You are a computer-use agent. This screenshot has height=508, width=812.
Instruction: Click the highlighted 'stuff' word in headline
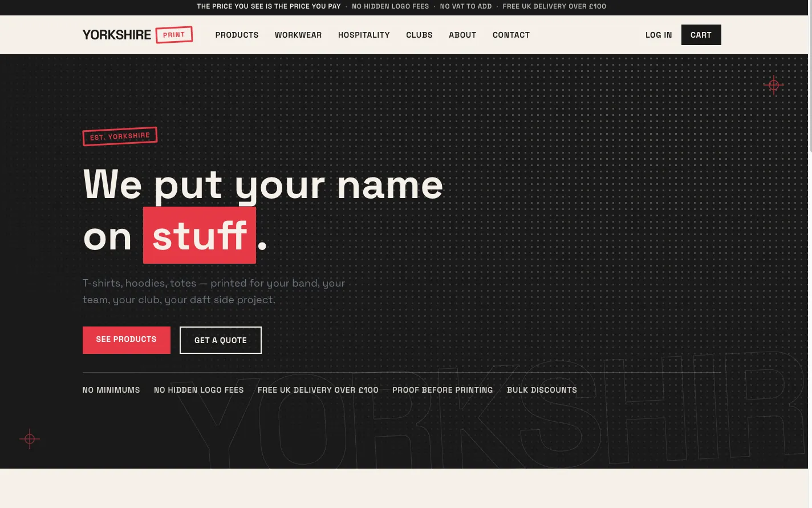[200, 235]
